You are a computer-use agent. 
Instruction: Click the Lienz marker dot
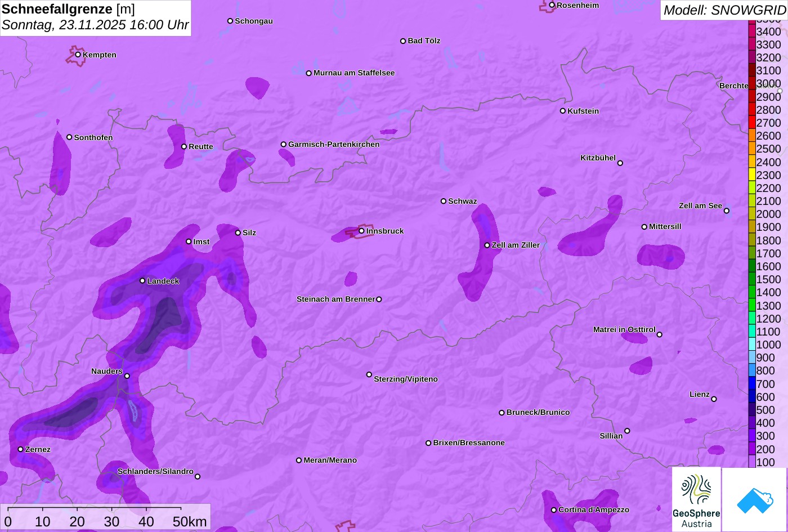point(714,399)
